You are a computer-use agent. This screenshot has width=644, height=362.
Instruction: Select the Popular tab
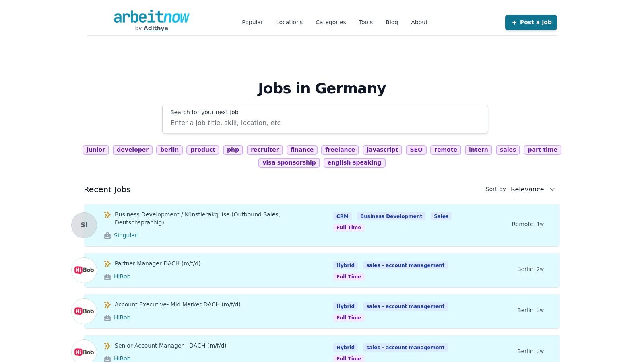pyautogui.click(x=252, y=22)
